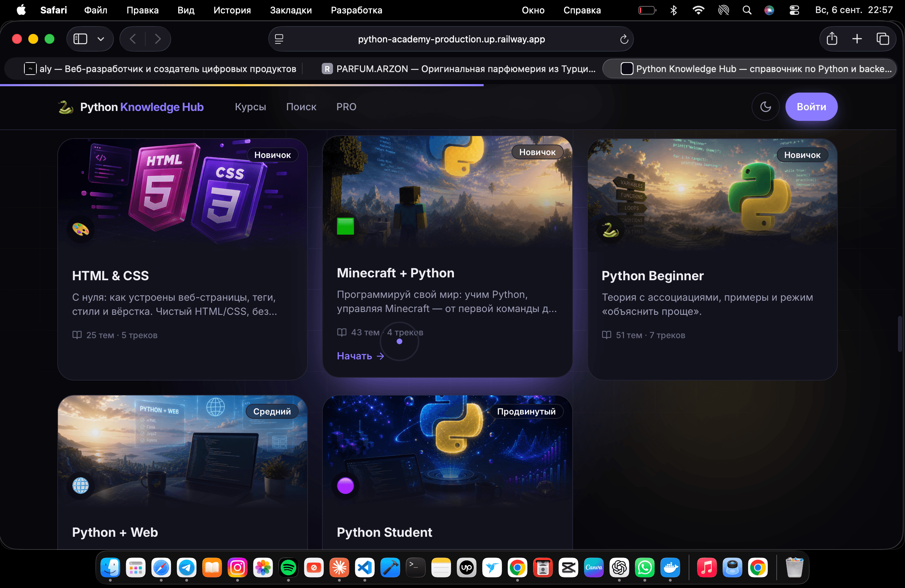Open the Файл menu
This screenshot has width=905, height=588.
point(95,10)
